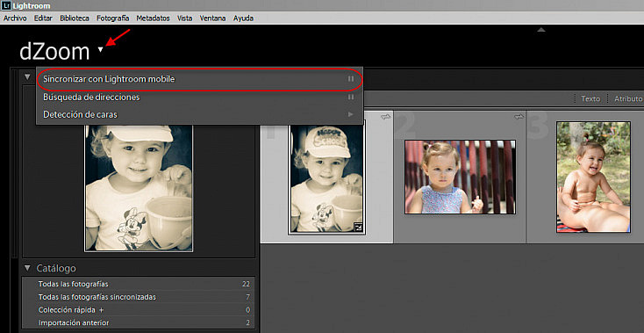This screenshot has width=644, height=333.
Task: Select the girl in blue dress thumbnail
Action: pyautogui.click(x=460, y=177)
